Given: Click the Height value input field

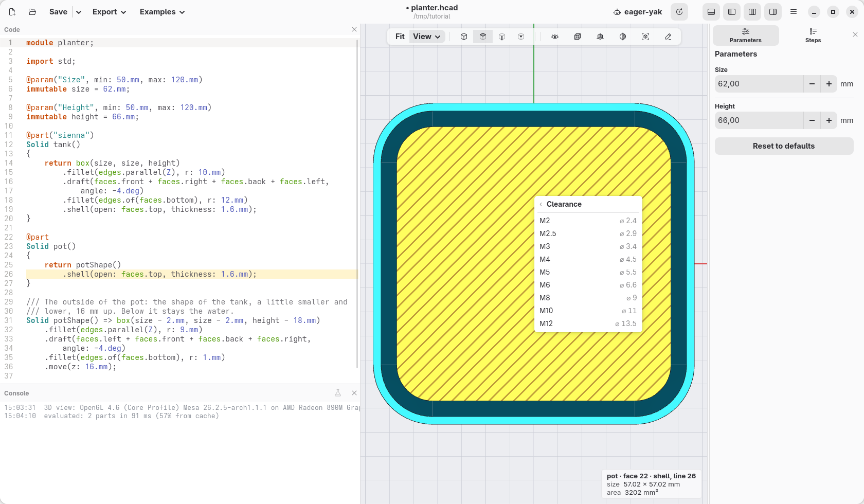Looking at the screenshot, I should tap(759, 120).
